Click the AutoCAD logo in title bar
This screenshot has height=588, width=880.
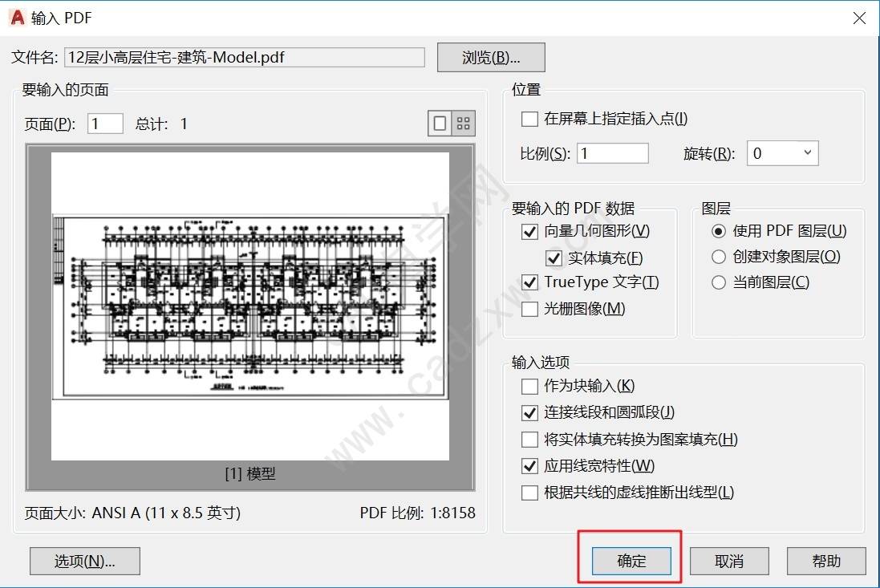18,18
